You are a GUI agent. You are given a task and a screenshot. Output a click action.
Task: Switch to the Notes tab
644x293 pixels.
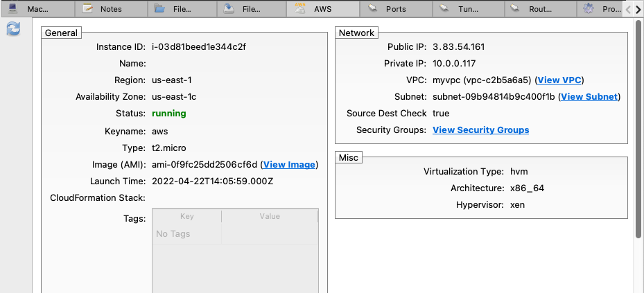pyautogui.click(x=111, y=9)
